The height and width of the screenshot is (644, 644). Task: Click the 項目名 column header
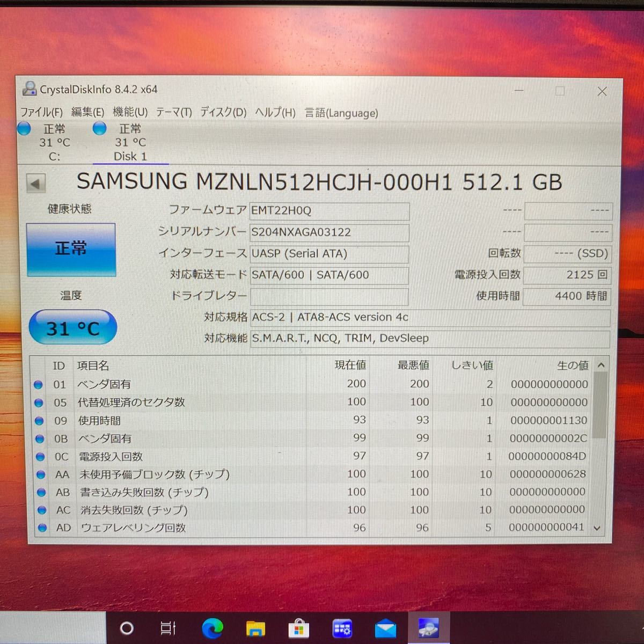(x=93, y=365)
